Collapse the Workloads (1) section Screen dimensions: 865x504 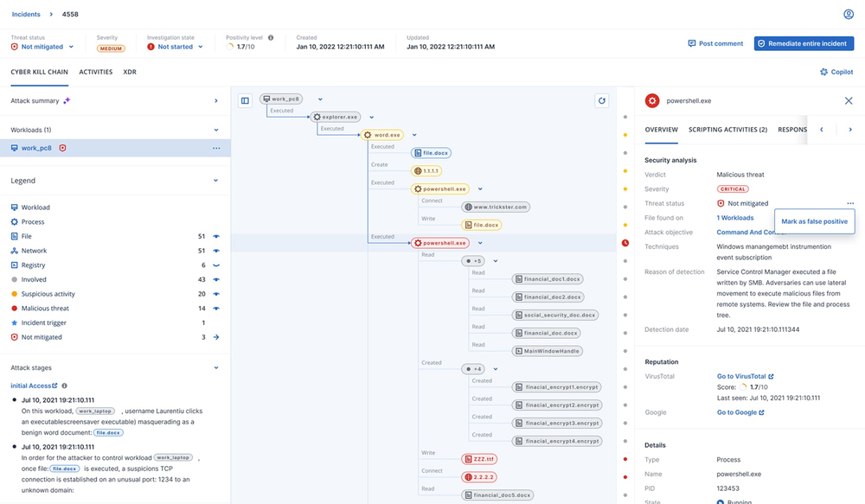coord(215,131)
